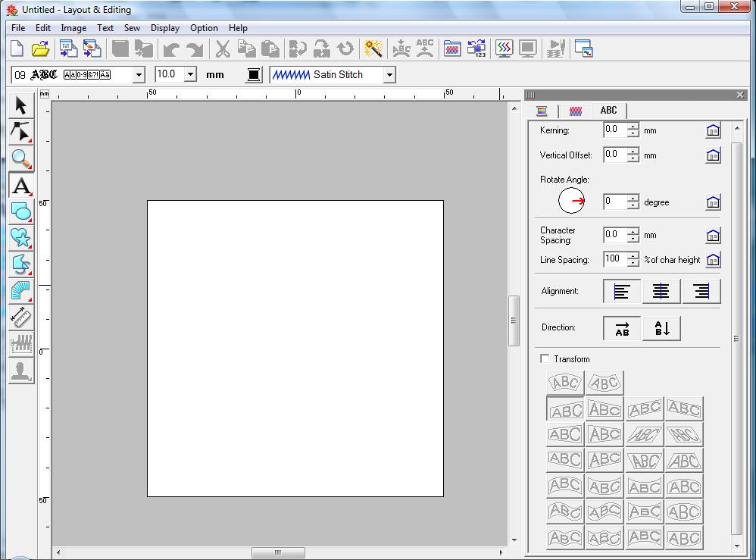
Task: Create a new blank design file
Action: click(x=17, y=48)
